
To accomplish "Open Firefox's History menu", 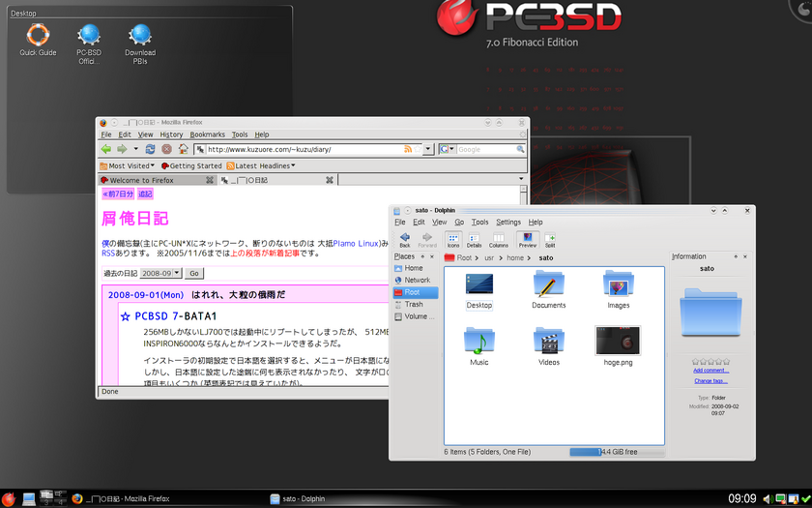I will pyautogui.click(x=171, y=134).
